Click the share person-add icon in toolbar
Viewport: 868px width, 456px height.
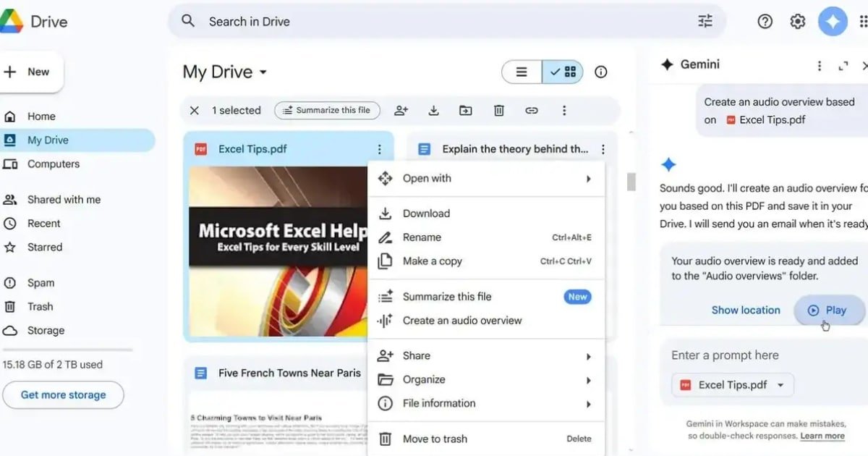coord(401,110)
